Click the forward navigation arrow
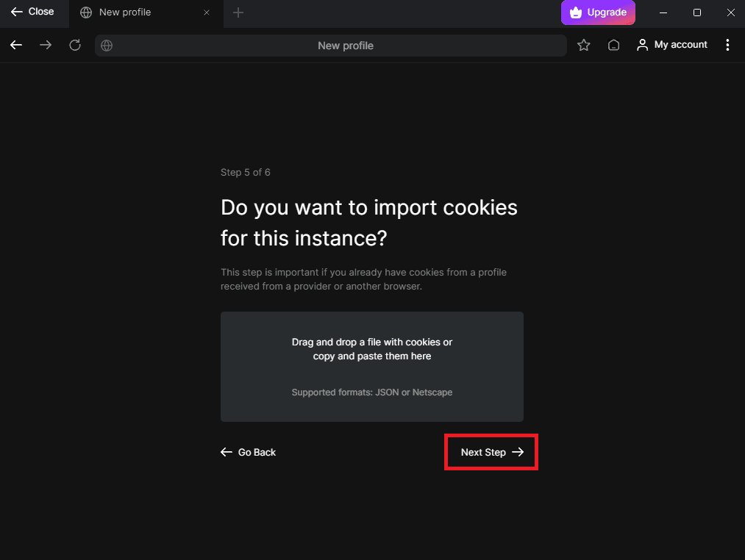Image resolution: width=745 pixels, height=560 pixels. coord(45,45)
